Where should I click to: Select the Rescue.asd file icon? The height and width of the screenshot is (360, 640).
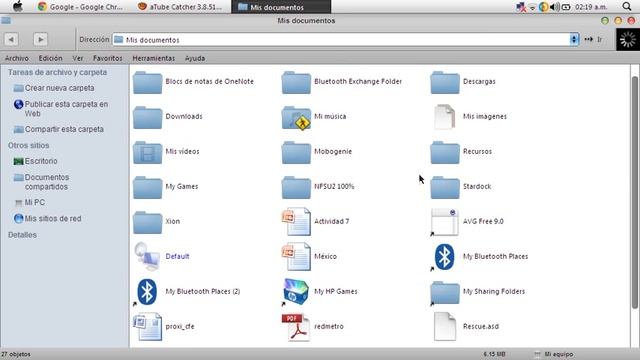444,327
